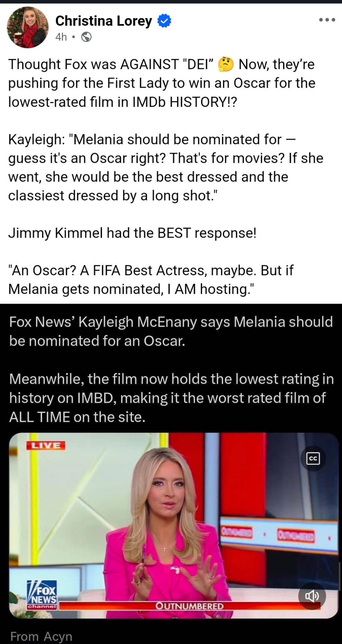This screenshot has height=644, width=342.
Task: Tap the 'Thought Fox was AGAINST' paragraph
Action: tap(162, 83)
